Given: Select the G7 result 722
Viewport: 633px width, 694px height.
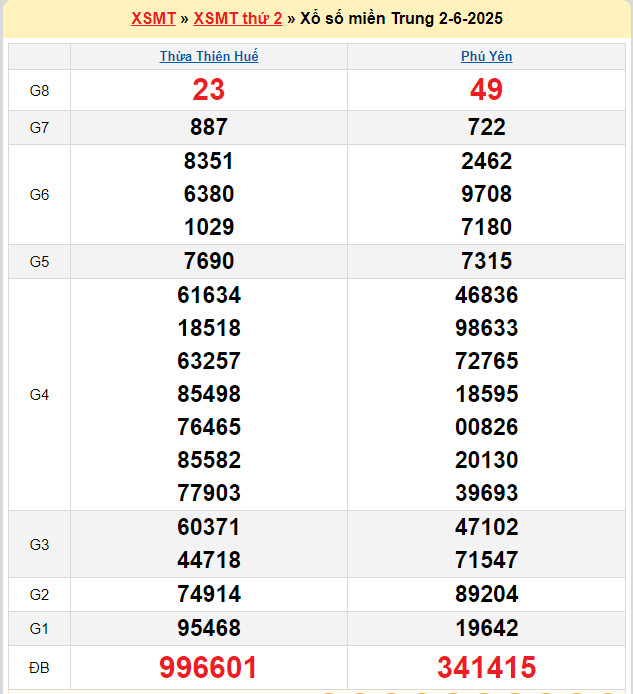Looking at the screenshot, I should (x=487, y=127).
